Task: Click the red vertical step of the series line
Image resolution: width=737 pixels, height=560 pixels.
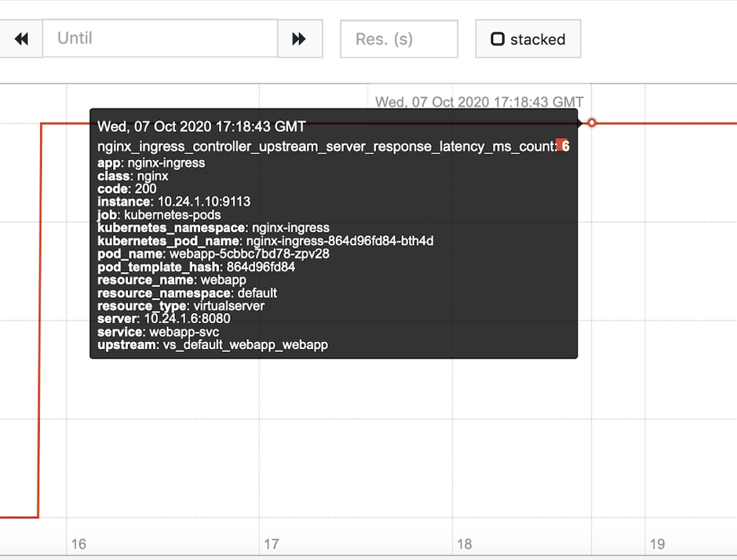Action: point(39,321)
